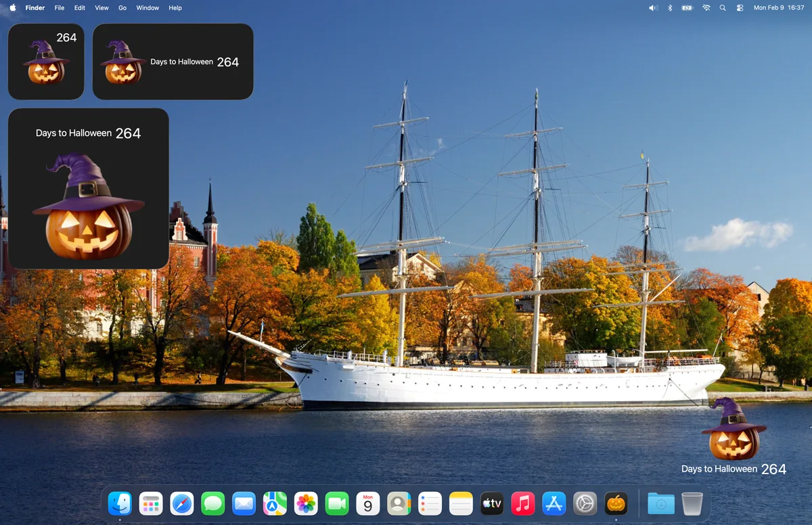The width and height of the screenshot is (812, 525).
Task: Click the Wi-Fi status icon
Action: (706, 8)
